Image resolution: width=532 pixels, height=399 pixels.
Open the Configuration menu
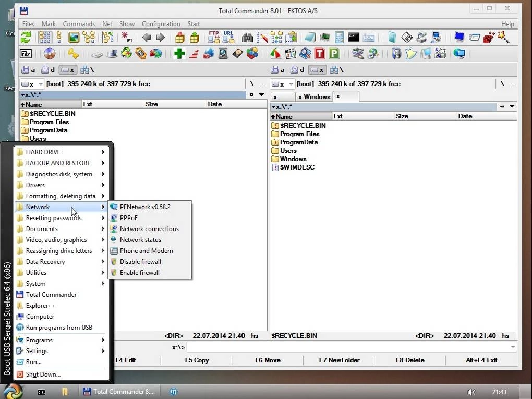161,23
